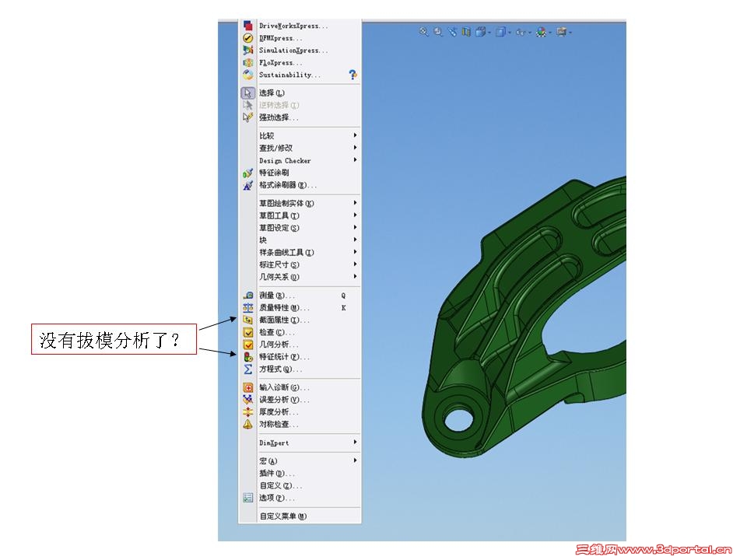Expand the Design Checker submenu
The width and height of the screenshot is (747, 560).
(299, 160)
